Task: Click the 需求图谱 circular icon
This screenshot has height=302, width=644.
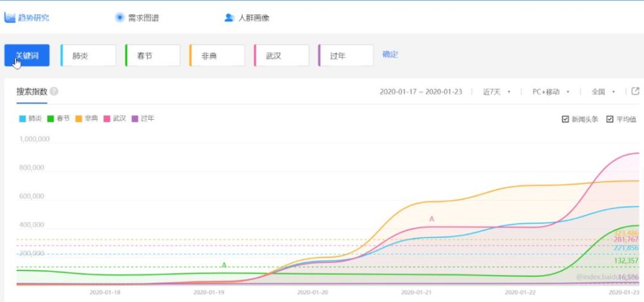Action: click(x=119, y=17)
